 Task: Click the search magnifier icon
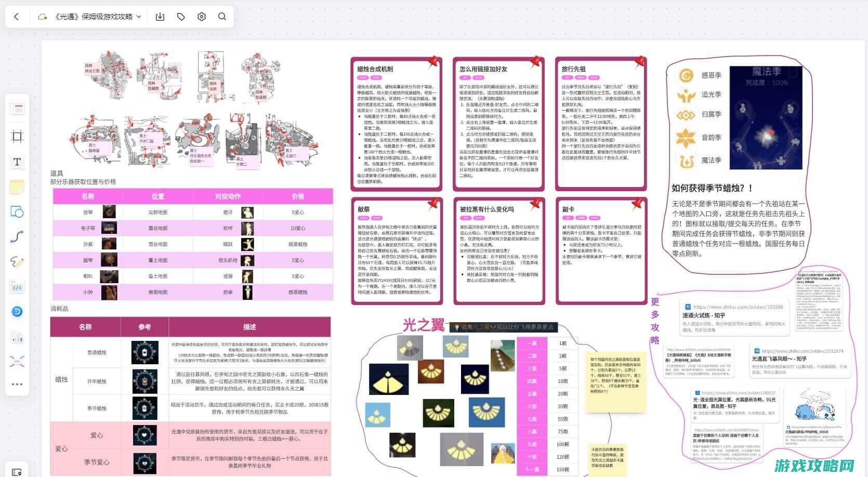pyautogui.click(x=222, y=17)
